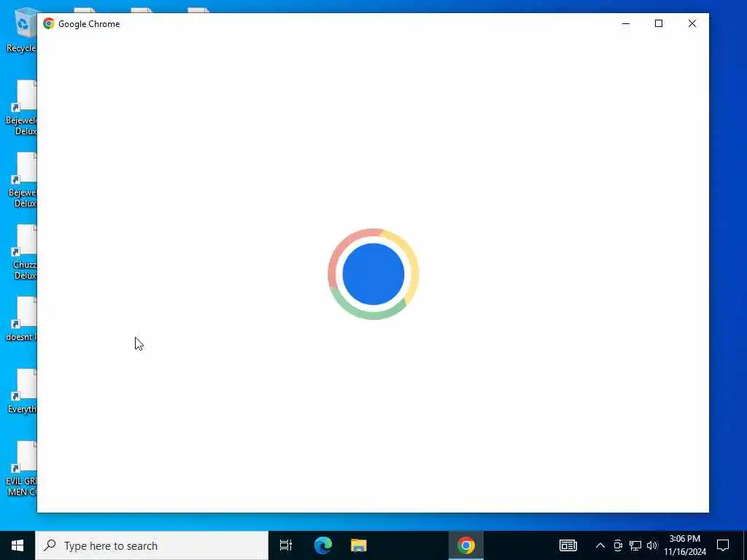
Task: Click the clock showing 3:06 PM
Action: point(684,545)
